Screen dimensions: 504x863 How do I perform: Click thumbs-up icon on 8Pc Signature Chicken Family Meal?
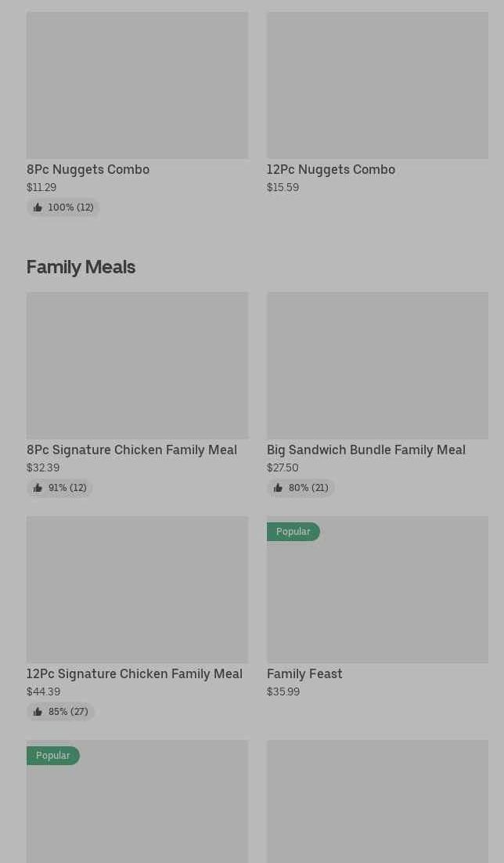tap(38, 488)
